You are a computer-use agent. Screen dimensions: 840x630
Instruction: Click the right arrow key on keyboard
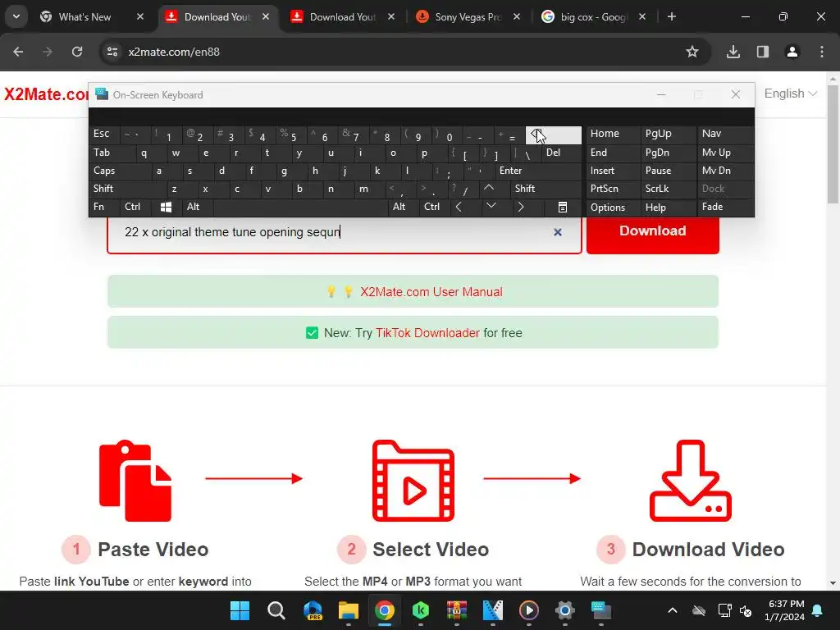click(521, 207)
